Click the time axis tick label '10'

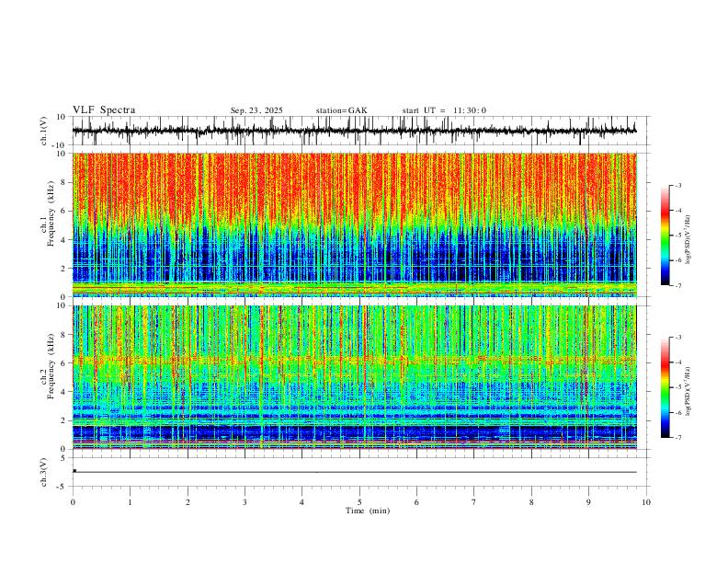[x=646, y=502]
